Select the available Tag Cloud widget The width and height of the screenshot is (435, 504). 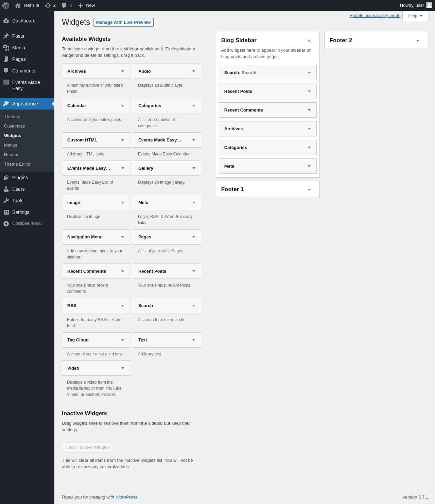(x=96, y=340)
